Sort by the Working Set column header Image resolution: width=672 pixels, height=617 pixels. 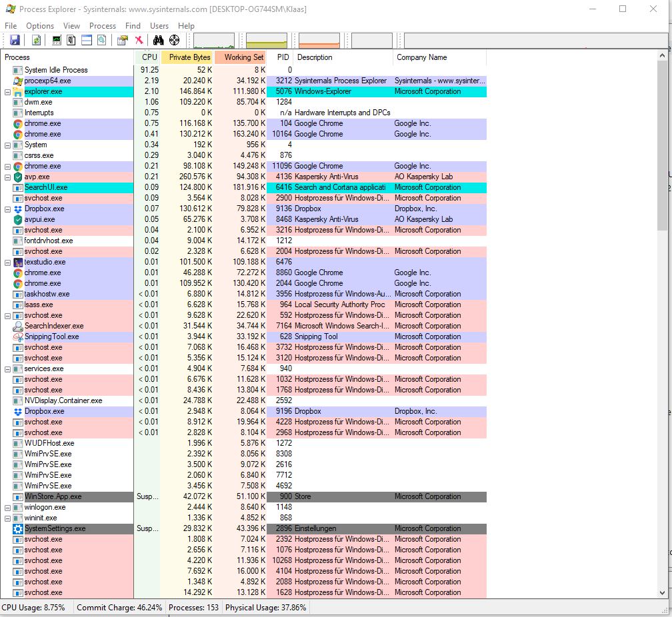point(241,57)
